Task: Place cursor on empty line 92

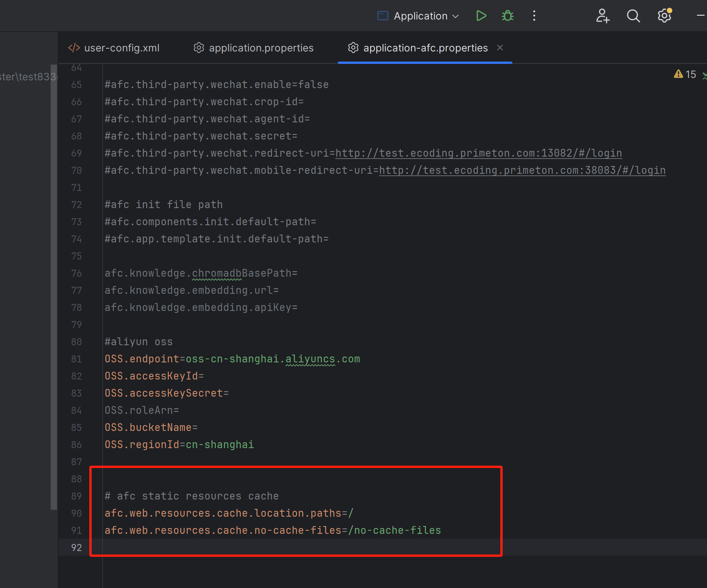Action: (x=273, y=547)
